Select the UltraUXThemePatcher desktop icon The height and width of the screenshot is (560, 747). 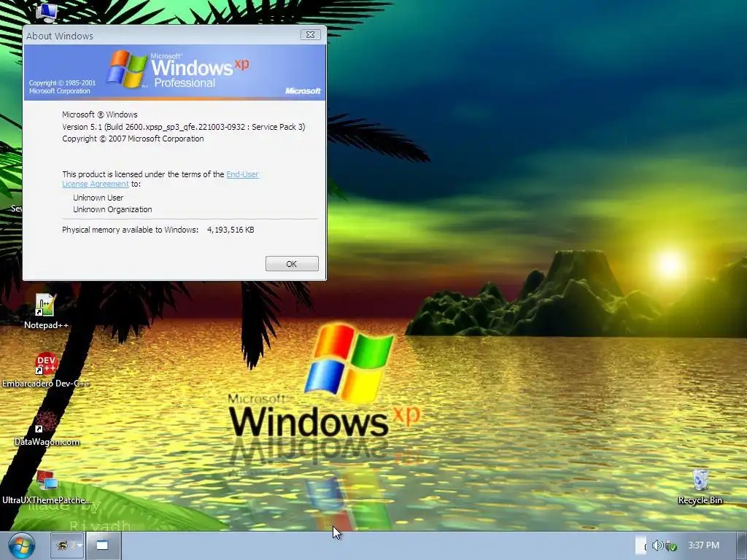(x=46, y=486)
